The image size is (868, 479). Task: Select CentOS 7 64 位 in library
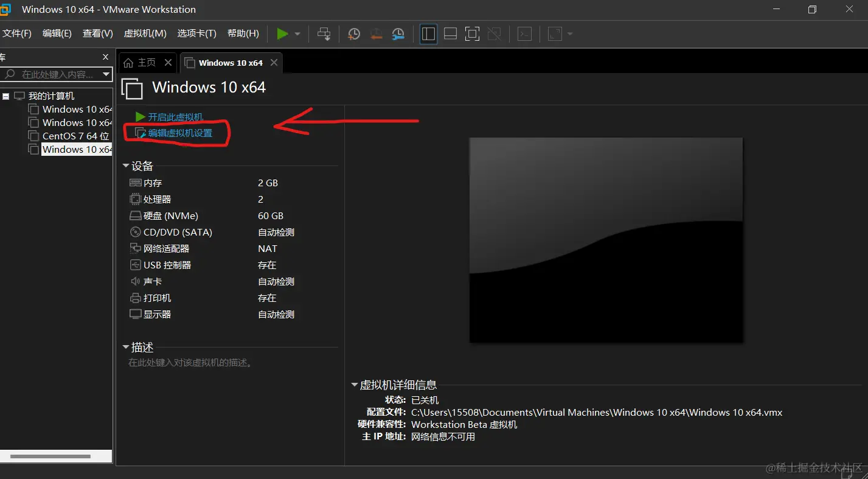point(75,136)
